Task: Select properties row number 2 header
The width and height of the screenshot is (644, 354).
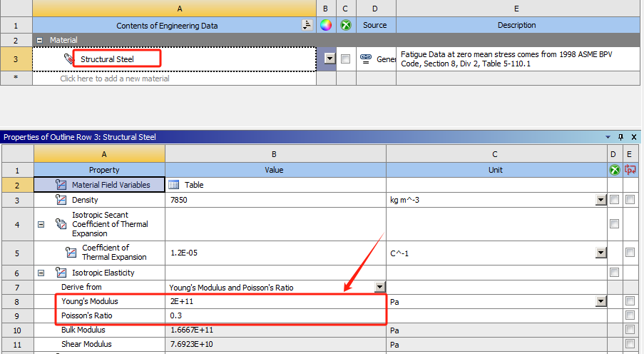Action: click(17, 185)
